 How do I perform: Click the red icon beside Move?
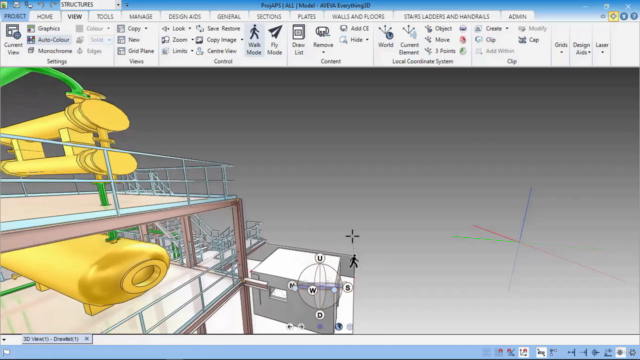pos(463,40)
